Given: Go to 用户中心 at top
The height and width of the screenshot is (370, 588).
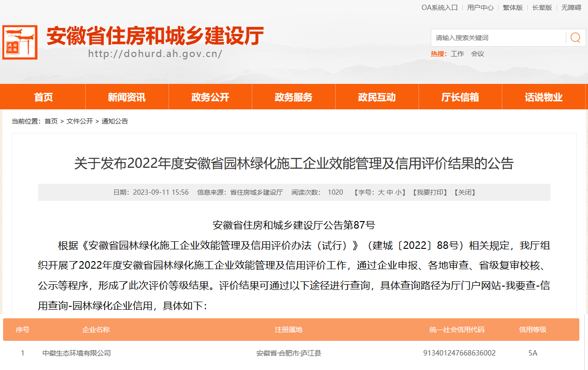Looking at the screenshot, I should click(480, 8).
